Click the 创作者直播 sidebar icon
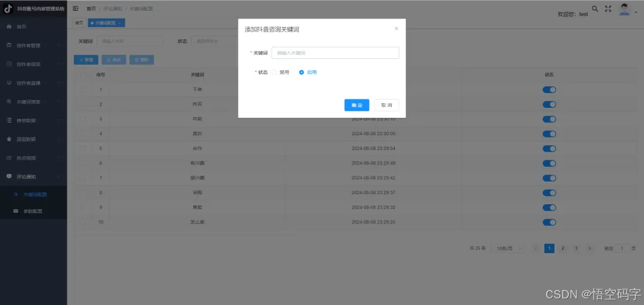Viewport: 644px width, 305px height. (9, 83)
